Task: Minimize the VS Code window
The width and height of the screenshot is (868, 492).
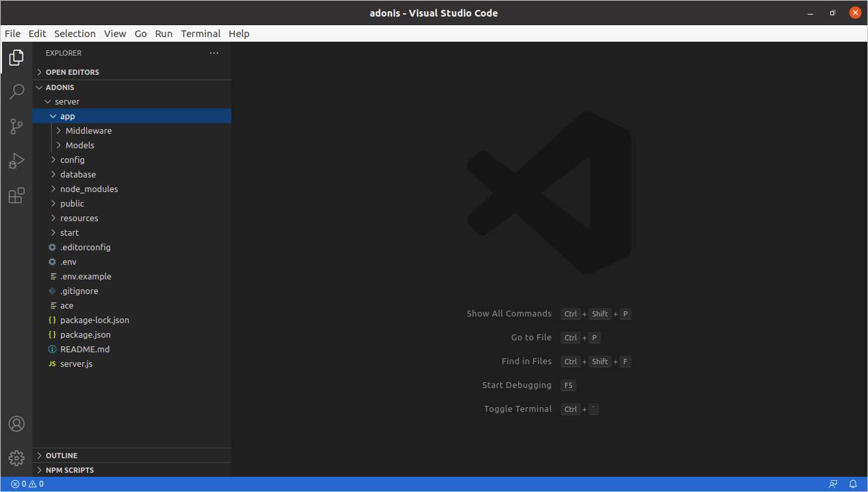Action: [x=810, y=13]
